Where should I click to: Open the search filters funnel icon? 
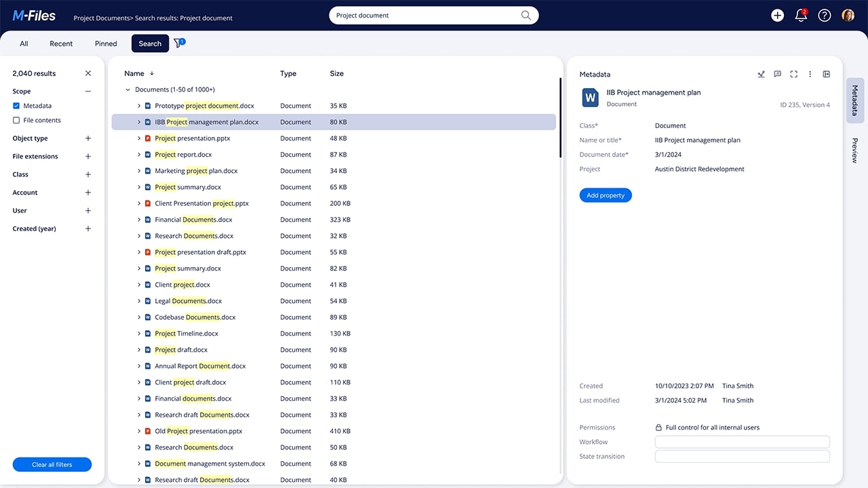point(178,43)
